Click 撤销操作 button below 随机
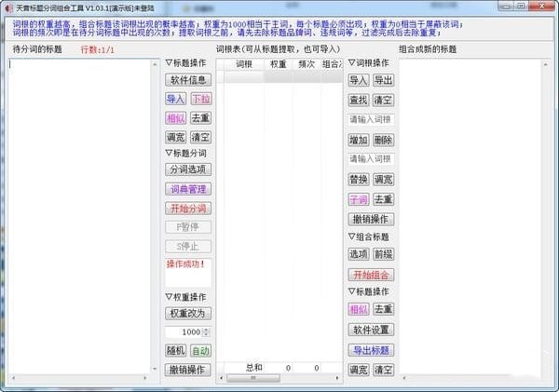559x392 pixels. tap(188, 370)
